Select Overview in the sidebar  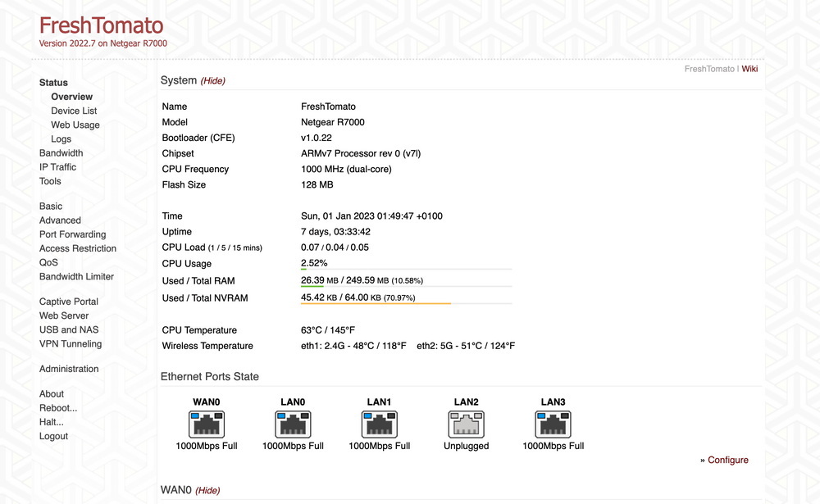tap(71, 97)
